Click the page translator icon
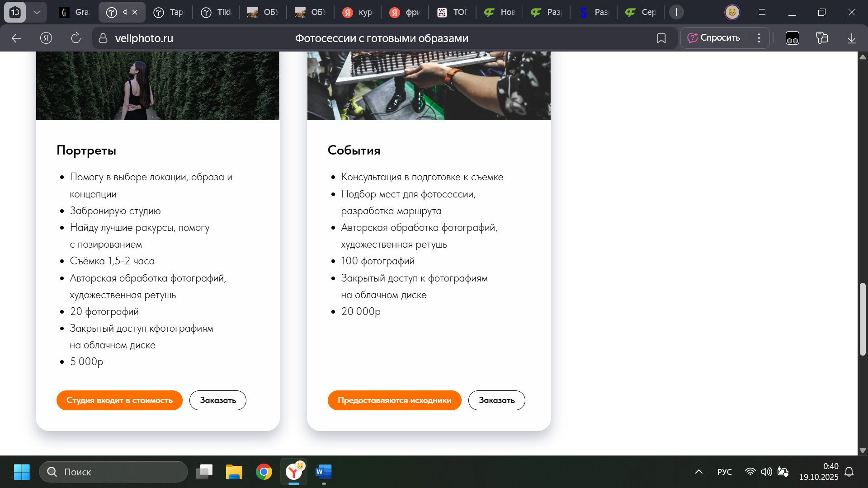 point(822,38)
